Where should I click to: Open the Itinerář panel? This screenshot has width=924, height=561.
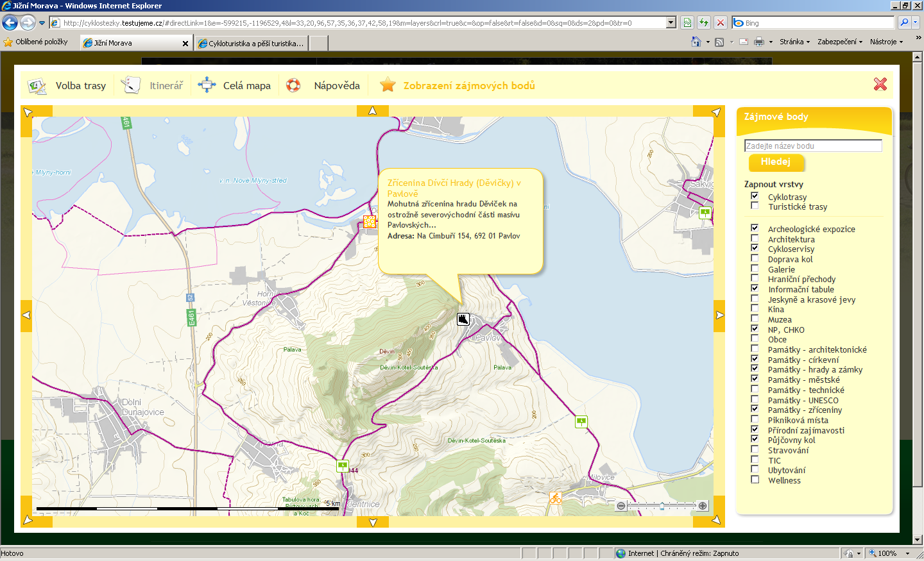coord(153,85)
